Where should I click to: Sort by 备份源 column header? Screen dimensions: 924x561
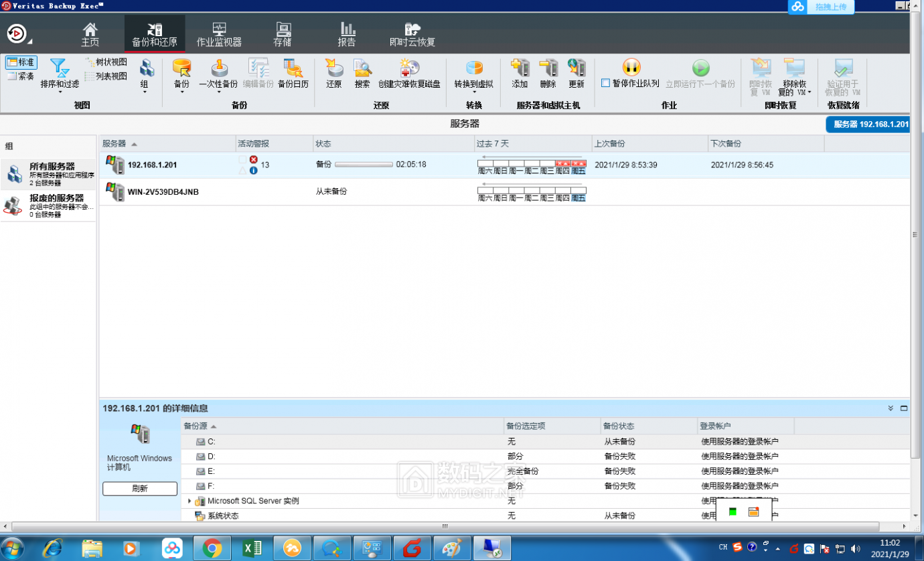click(x=342, y=426)
